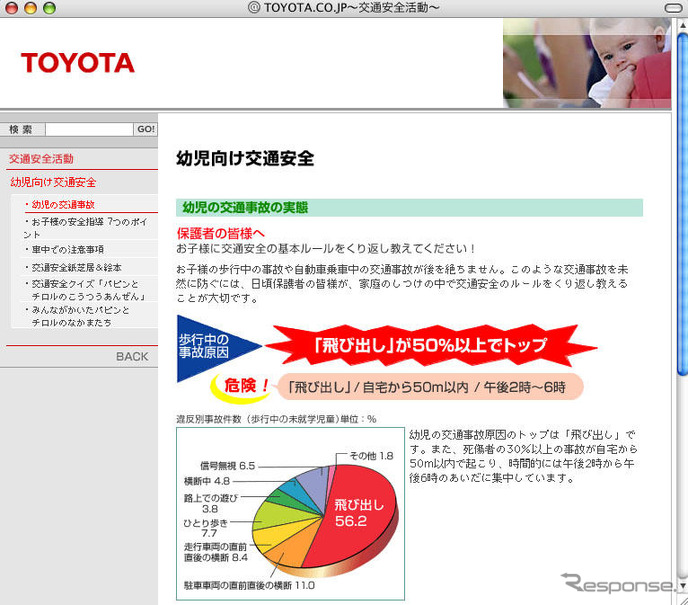Viewport: 688px width, 605px height.
Task: Click the 検索 search label
Action: (21, 129)
